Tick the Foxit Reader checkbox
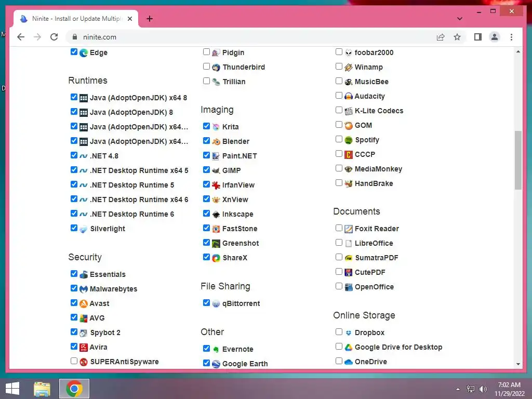532x399 pixels. (x=339, y=228)
